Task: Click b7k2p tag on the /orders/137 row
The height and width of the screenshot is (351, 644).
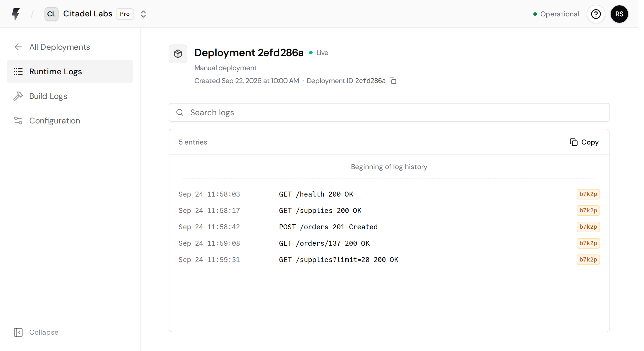Action: coord(588,243)
